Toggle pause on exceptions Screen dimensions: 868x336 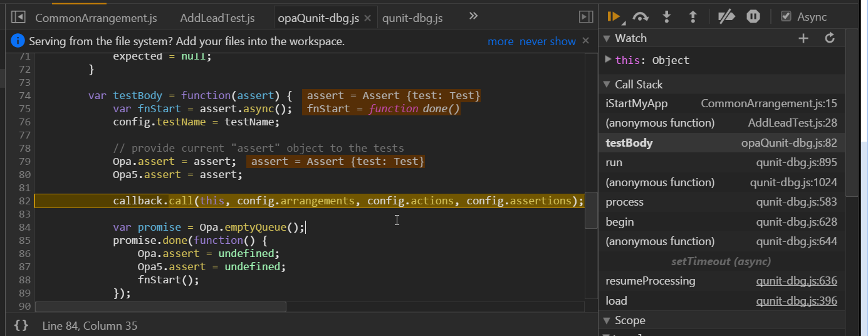(x=753, y=17)
